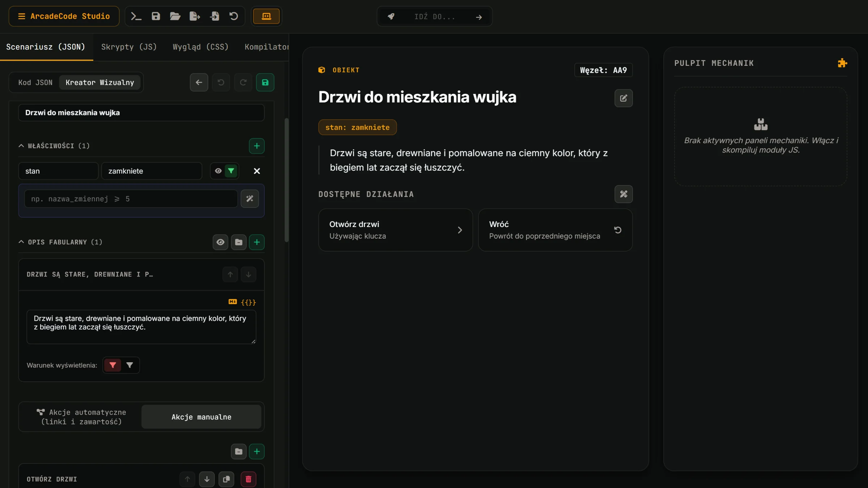Add new description with plus in Opis fabularny

pyautogui.click(x=257, y=242)
